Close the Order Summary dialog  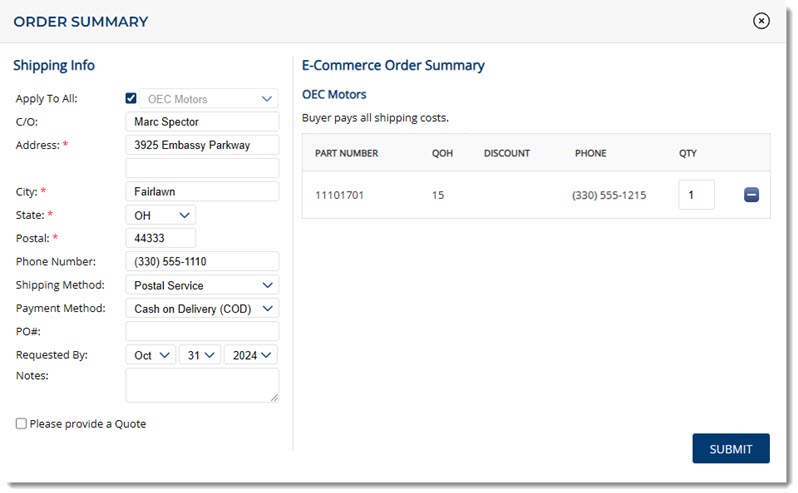[761, 21]
